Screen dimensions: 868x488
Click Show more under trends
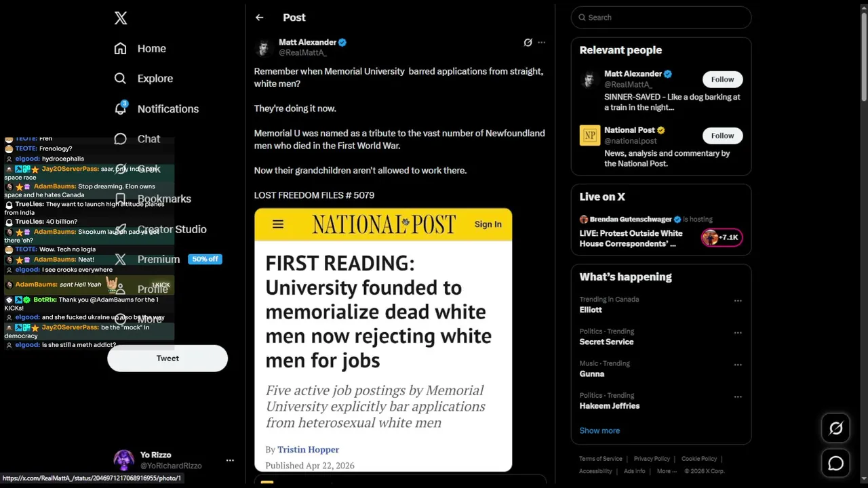(x=599, y=430)
